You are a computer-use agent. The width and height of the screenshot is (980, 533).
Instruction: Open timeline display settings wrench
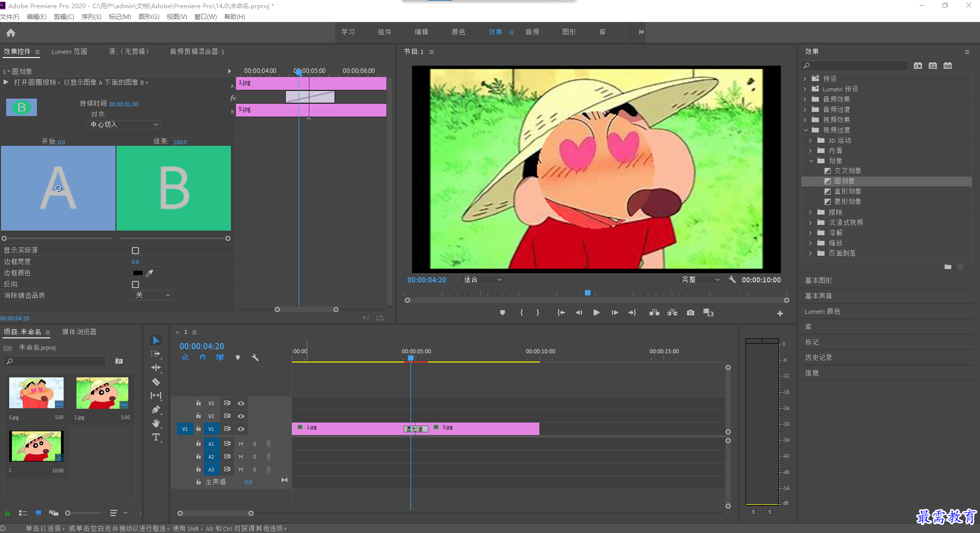tap(255, 357)
